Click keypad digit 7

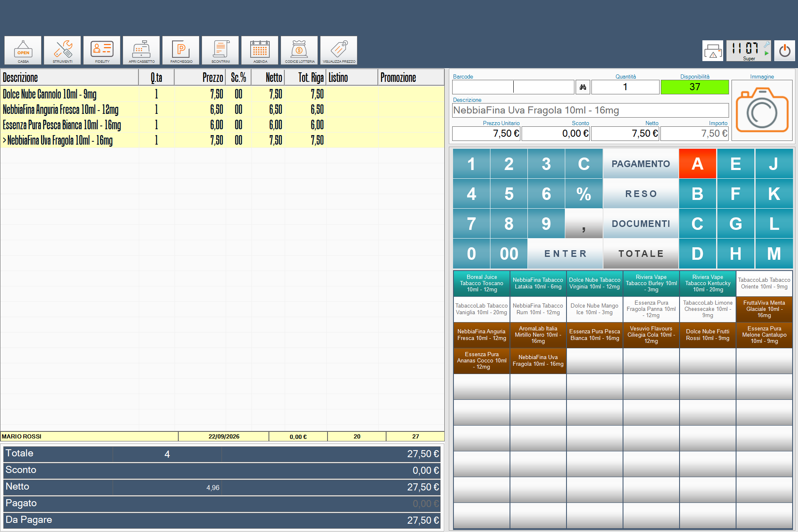[x=471, y=224]
